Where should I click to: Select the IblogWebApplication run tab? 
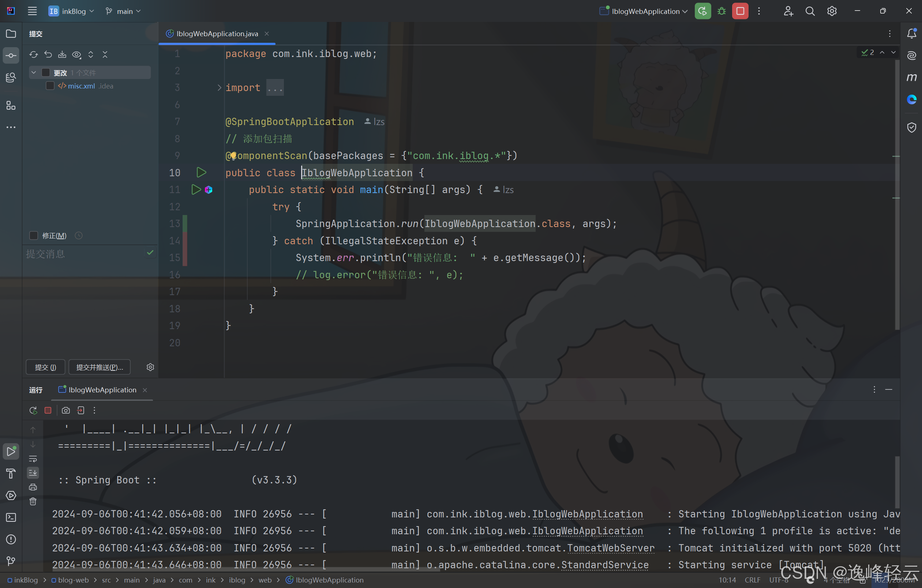tap(102, 389)
